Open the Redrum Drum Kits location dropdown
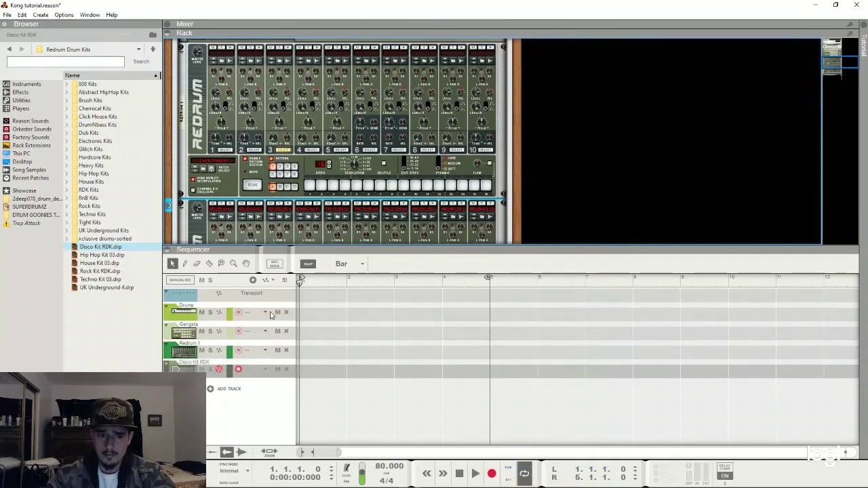Image resolution: width=868 pixels, height=488 pixels. [138, 49]
